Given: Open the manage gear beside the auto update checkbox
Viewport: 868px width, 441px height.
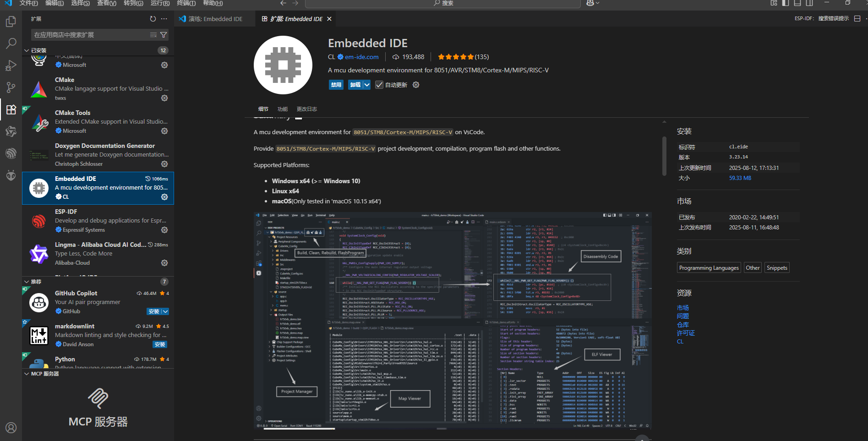Looking at the screenshot, I should pos(416,85).
